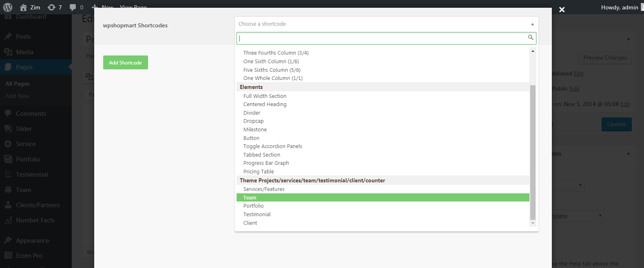The image size is (644, 268).
Task: Close the shortcode modal with the X
Action: [562, 9]
